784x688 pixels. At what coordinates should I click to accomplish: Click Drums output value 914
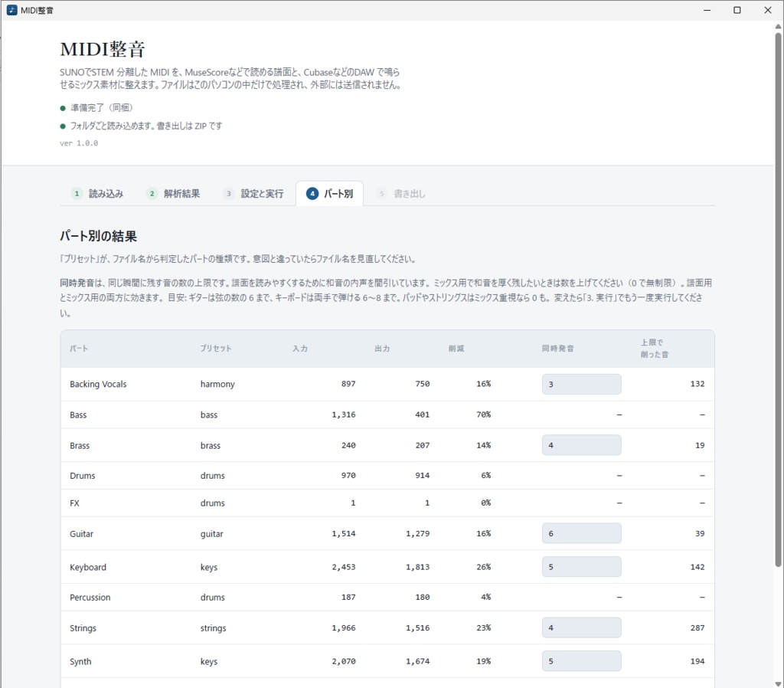(423, 475)
